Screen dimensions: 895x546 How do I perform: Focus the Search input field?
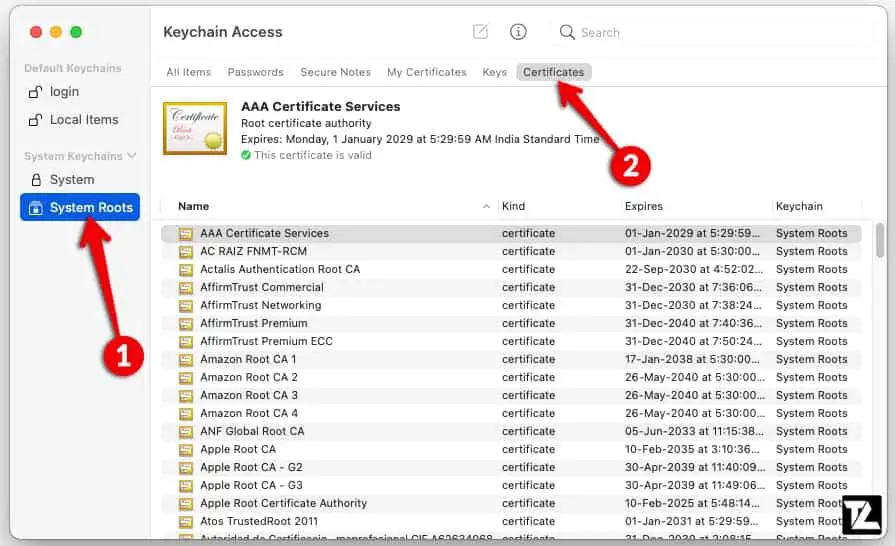713,32
